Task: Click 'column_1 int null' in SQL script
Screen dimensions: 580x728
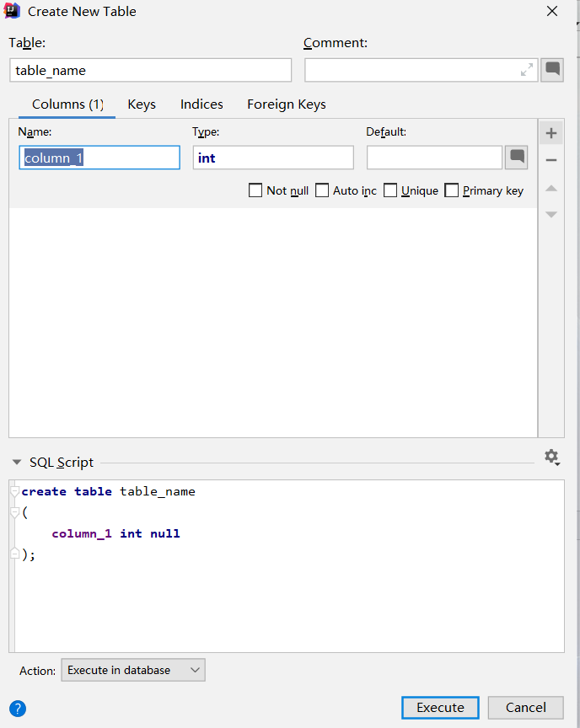Action: coord(115,534)
